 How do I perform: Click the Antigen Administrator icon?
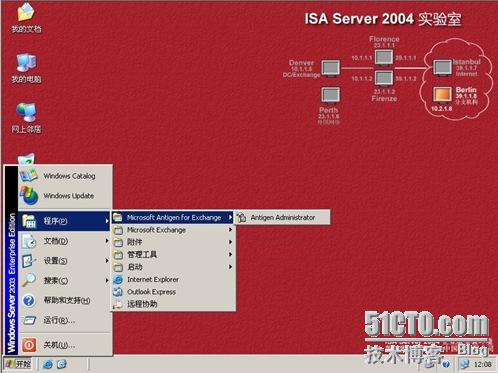[241, 218]
